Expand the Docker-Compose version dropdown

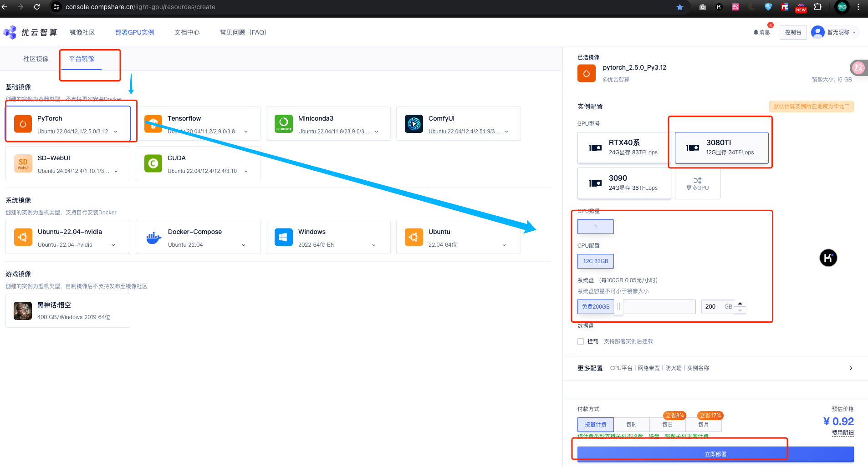point(244,245)
